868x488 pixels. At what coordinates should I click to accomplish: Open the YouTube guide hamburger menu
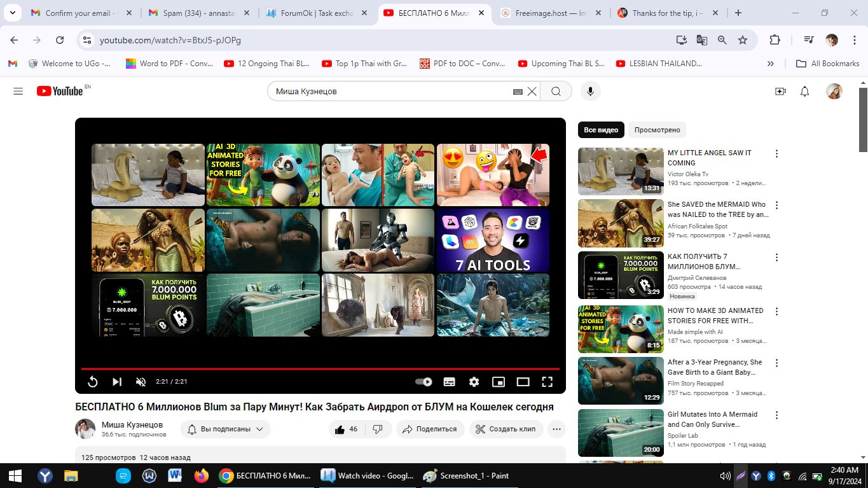(x=18, y=91)
